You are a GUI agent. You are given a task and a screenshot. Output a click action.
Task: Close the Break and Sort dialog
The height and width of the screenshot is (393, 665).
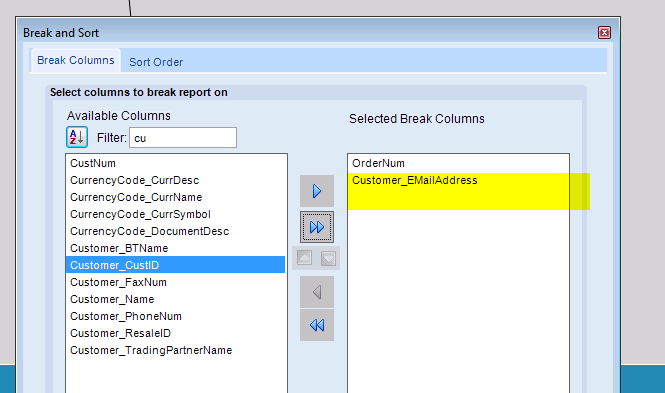(604, 33)
